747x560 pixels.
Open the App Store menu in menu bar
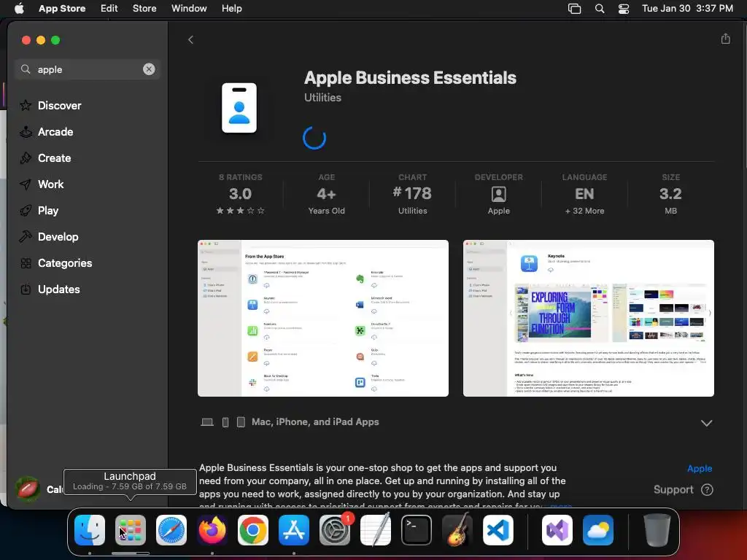tap(62, 9)
